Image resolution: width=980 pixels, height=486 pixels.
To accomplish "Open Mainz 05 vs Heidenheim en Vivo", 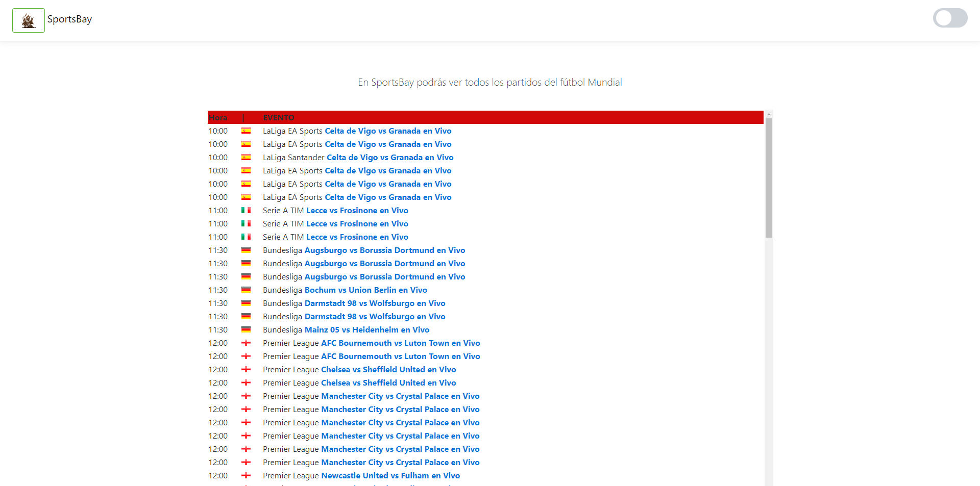I will [366, 330].
